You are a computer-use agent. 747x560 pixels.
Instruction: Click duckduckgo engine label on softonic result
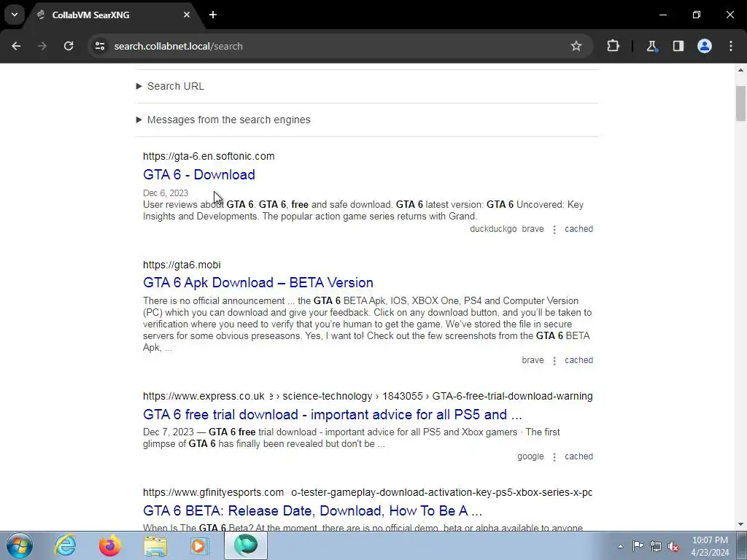coord(493,229)
